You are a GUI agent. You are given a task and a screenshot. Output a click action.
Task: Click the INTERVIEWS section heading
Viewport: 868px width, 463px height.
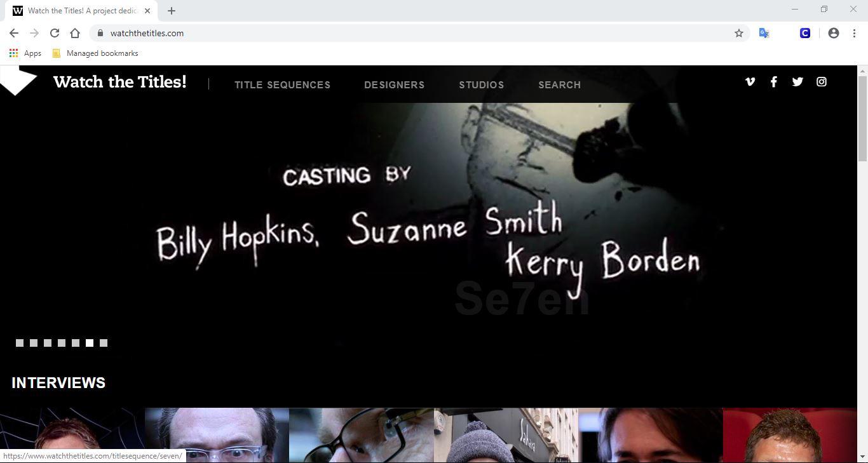pos(58,383)
